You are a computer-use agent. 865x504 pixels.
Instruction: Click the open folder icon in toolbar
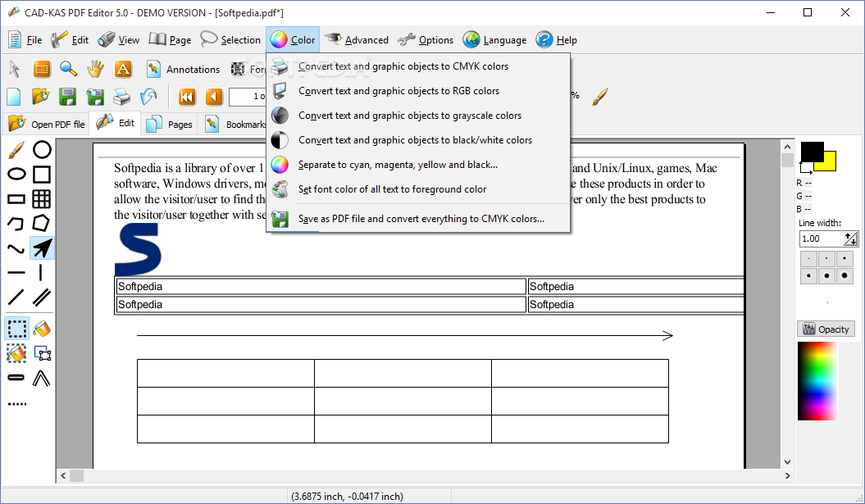40,97
